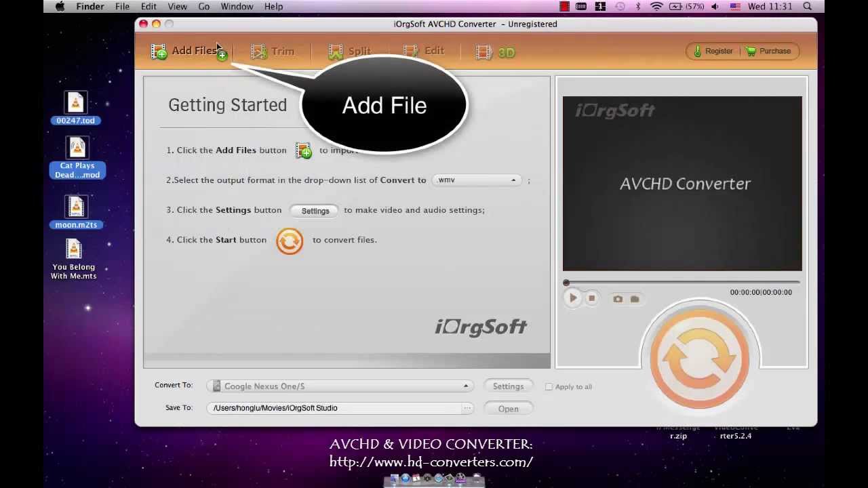Enable the Apply to all checkbox

click(549, 387)
